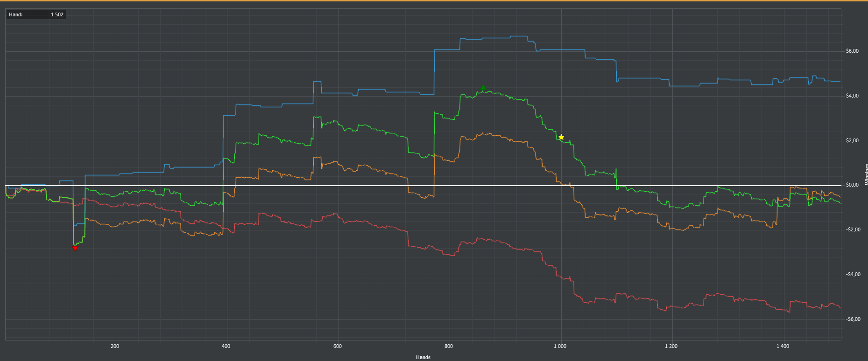This screenshot has height=361, width=868.
Task: Click the $6,00 winnings axis label
Action: click(852, 51)
